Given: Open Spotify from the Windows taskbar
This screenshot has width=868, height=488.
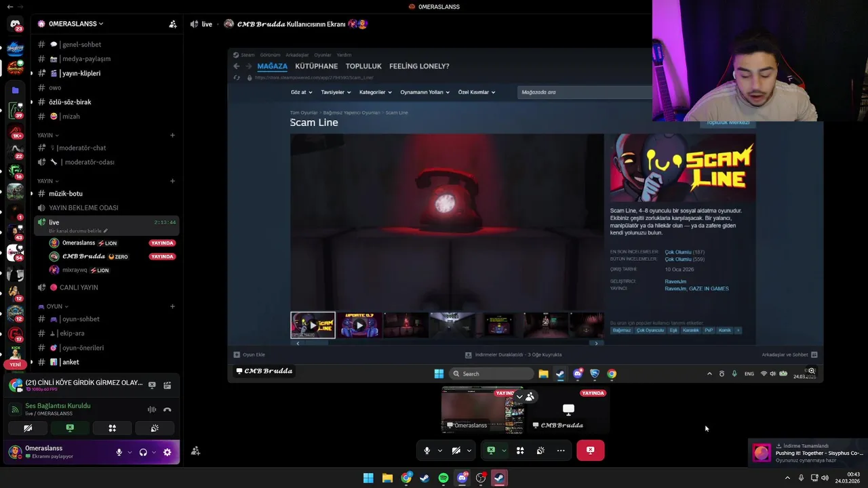Looking at the screenshot, I should [443, 478].
